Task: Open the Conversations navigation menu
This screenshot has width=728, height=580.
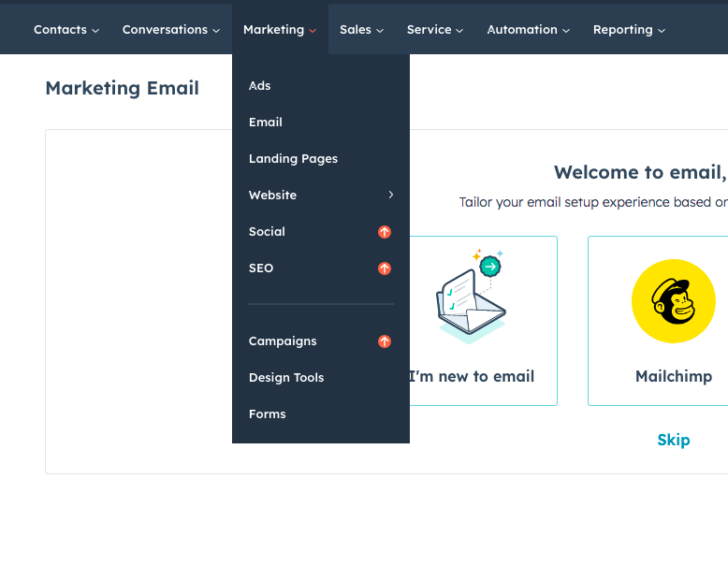Action: pyautogui.click(x=171, y=30)
